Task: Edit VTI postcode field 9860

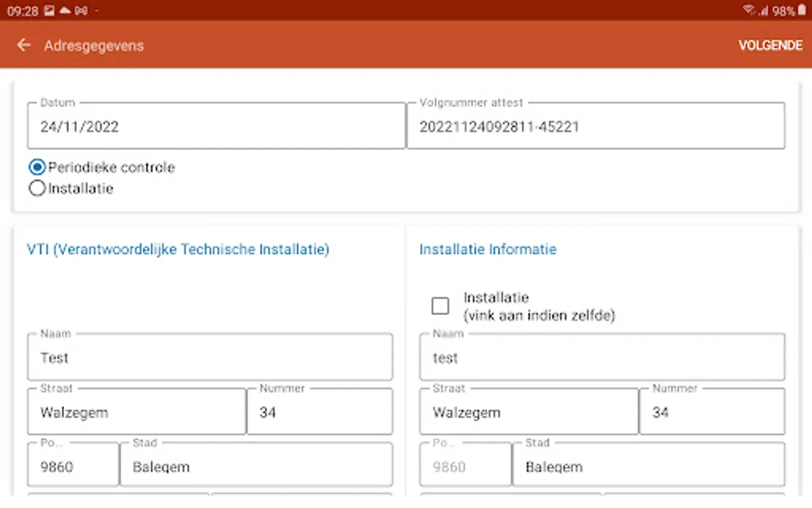Action: (x=73, y=465)
